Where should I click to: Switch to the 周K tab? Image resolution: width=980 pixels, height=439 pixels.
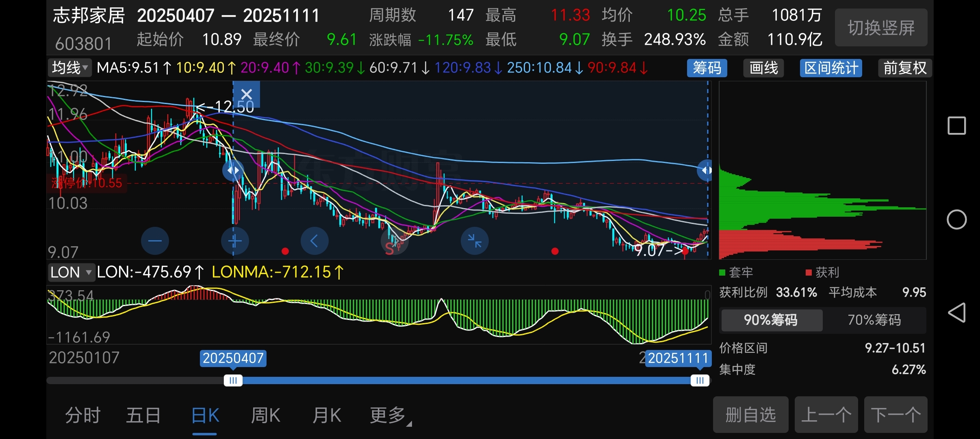pyautogui.click(x=266, y=415)
